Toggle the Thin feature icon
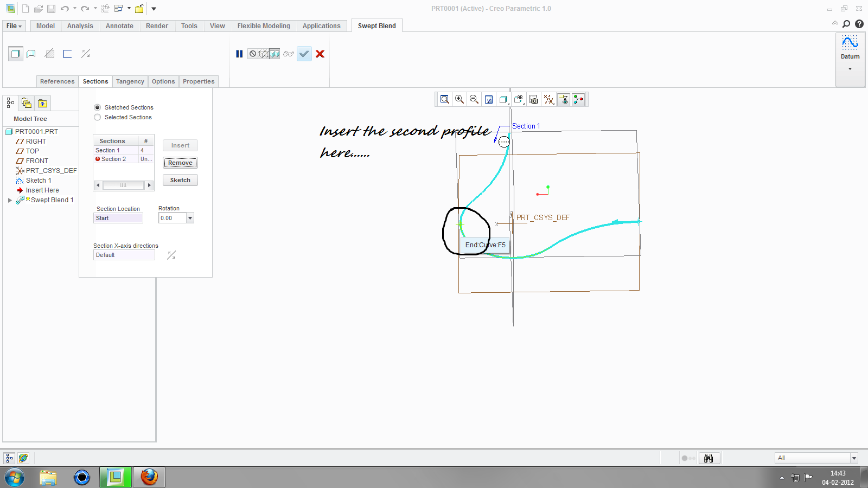Viewport: 868px width, 488px height. [67, 54]
